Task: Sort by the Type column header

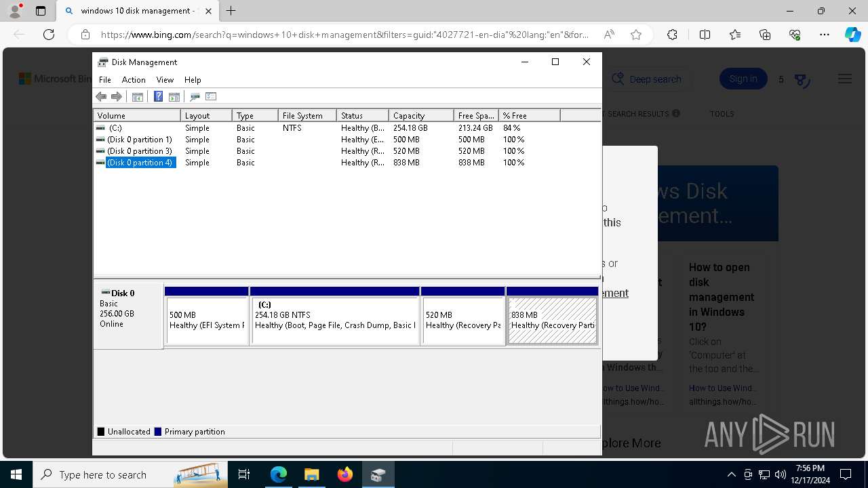Action: pos(256,116)
